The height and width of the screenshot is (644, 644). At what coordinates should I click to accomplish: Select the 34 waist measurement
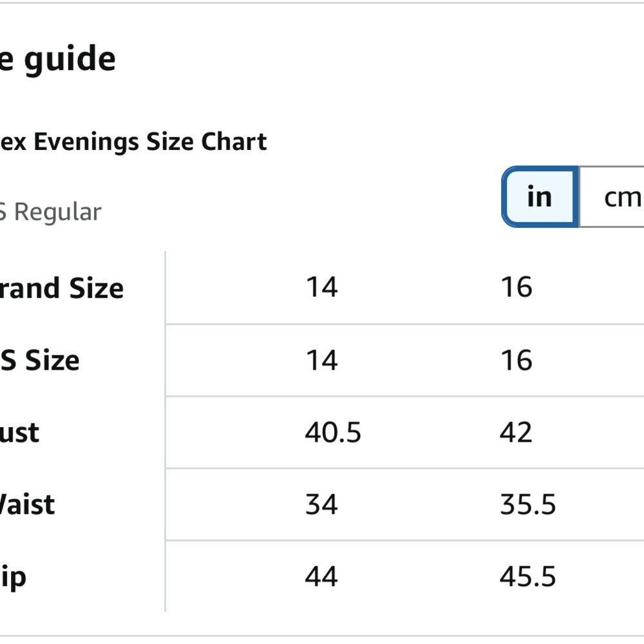[321, 504]
